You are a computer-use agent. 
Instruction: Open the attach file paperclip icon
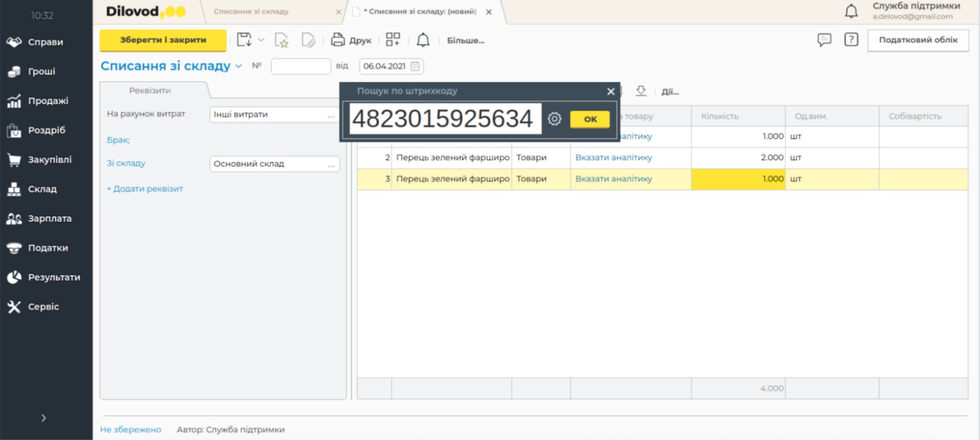pyautogui.click(x=308, y=40)
